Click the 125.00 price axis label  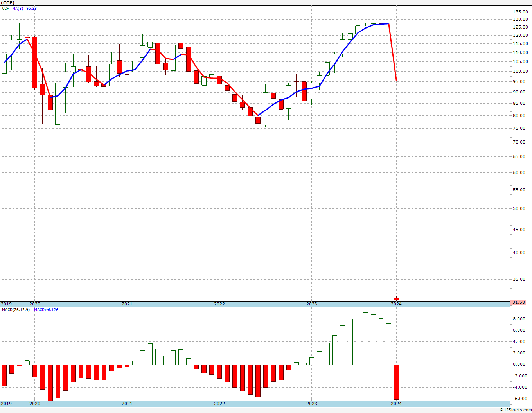(520, 27)
